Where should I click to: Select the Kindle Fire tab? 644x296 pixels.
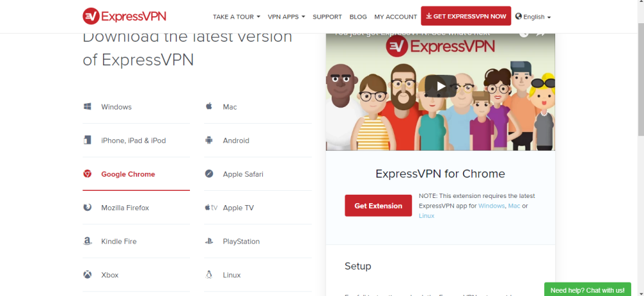(136, 241)
